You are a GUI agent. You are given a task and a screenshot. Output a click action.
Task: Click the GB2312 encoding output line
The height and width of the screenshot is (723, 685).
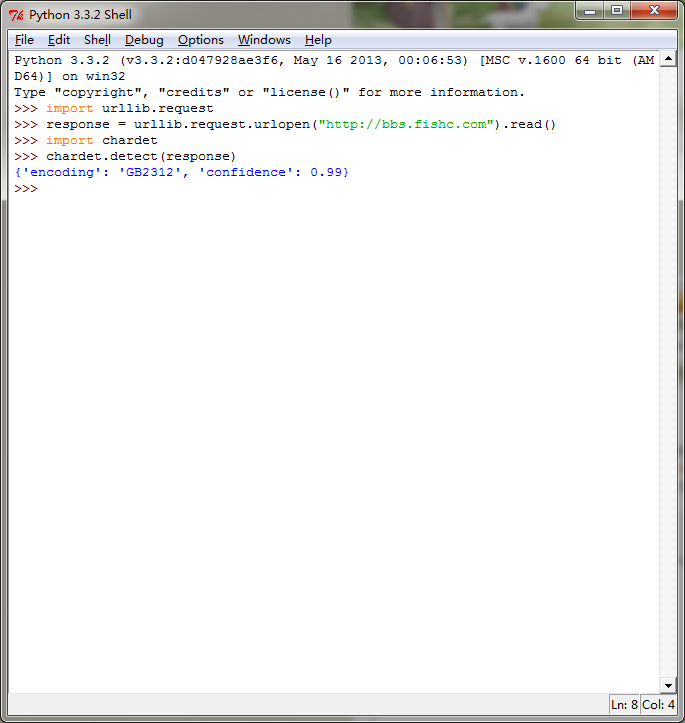(181, 173)
